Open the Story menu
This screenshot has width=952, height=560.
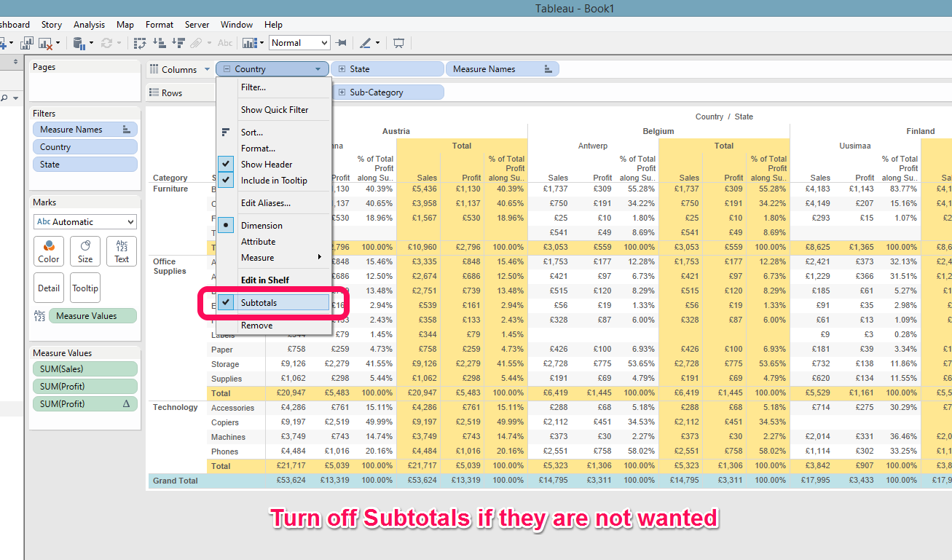click(x=52, y=25)
